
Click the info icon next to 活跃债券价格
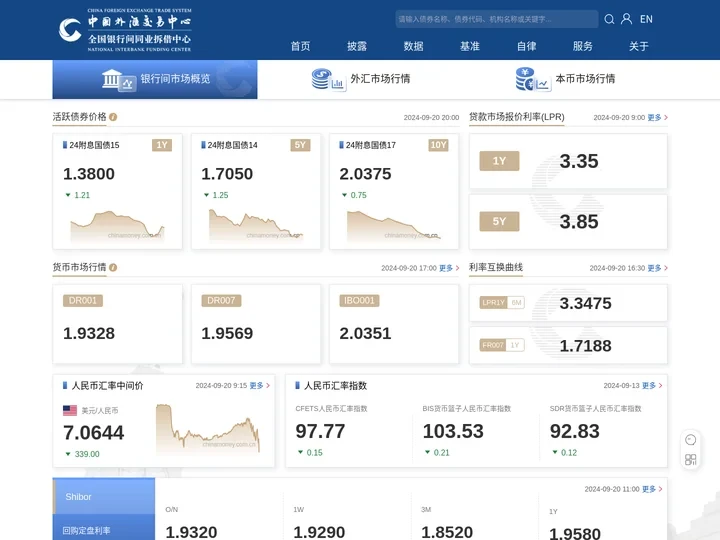pos(113,117)
